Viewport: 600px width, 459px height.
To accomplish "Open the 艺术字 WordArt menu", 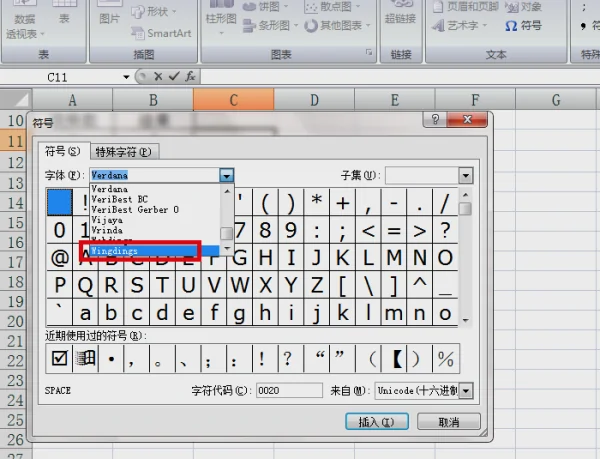I will coord(459,26).
